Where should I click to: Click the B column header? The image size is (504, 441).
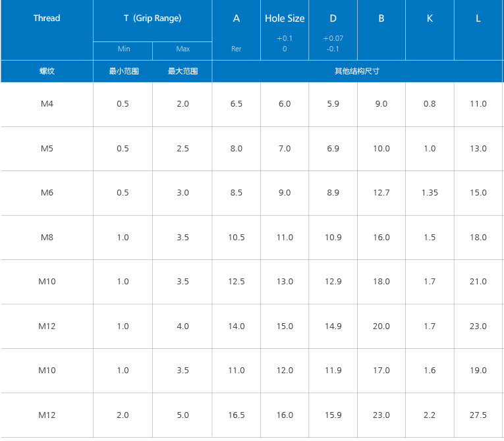click(381, 18)
